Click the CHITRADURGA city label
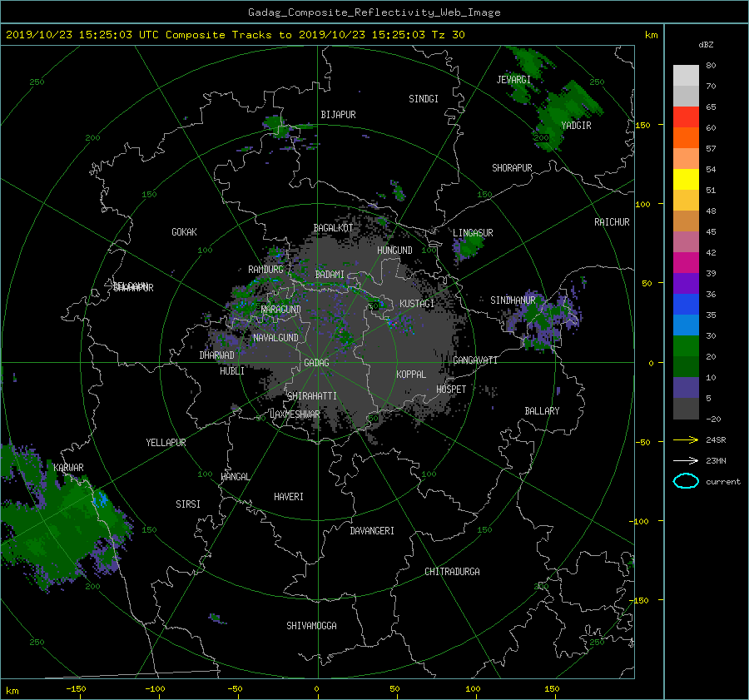Viewport: 749px width, 700px height. click(452, 572)
